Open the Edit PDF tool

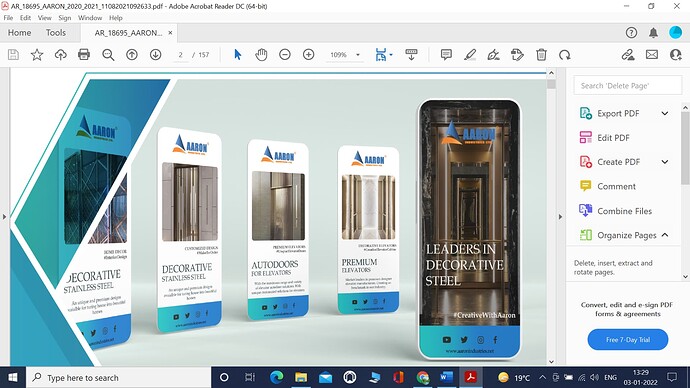point(613,138)
